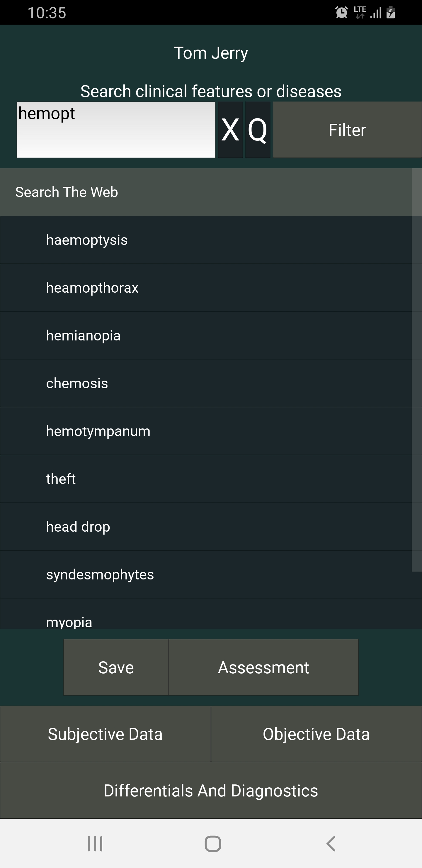422x868 pixels.
Task: Open the recent apps navigation button
Action: [95, 844]
